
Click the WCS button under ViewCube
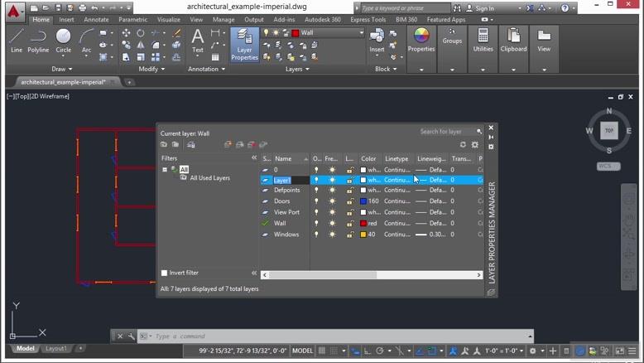[608, 166]
